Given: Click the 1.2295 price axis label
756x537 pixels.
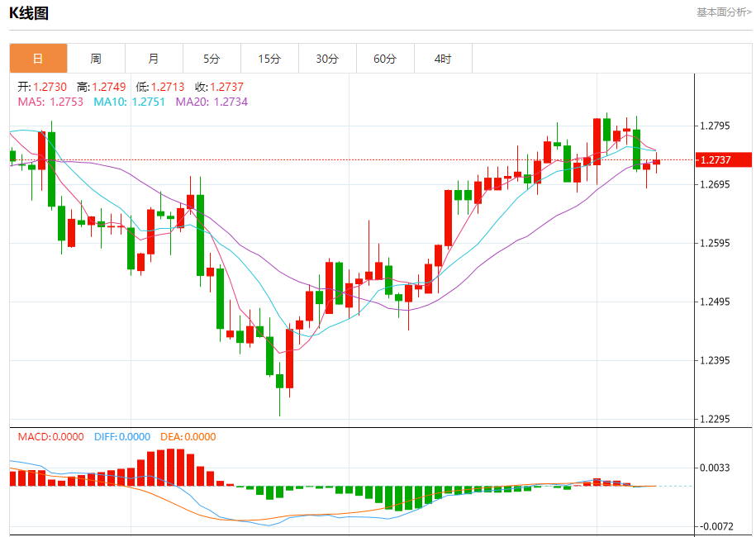Looking at the screenshot, I should tap(716, 420).
